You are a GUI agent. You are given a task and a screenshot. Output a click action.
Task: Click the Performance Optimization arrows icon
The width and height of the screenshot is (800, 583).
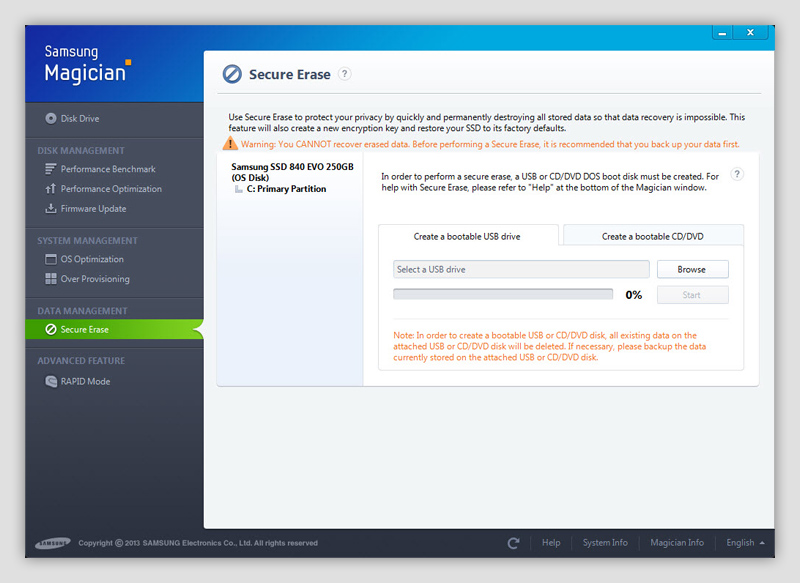tap(51, 189)
